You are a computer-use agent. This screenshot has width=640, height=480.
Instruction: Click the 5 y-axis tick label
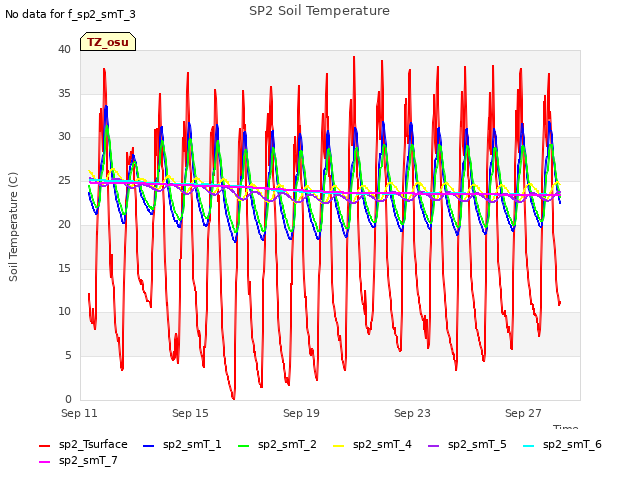click(68, 356)
